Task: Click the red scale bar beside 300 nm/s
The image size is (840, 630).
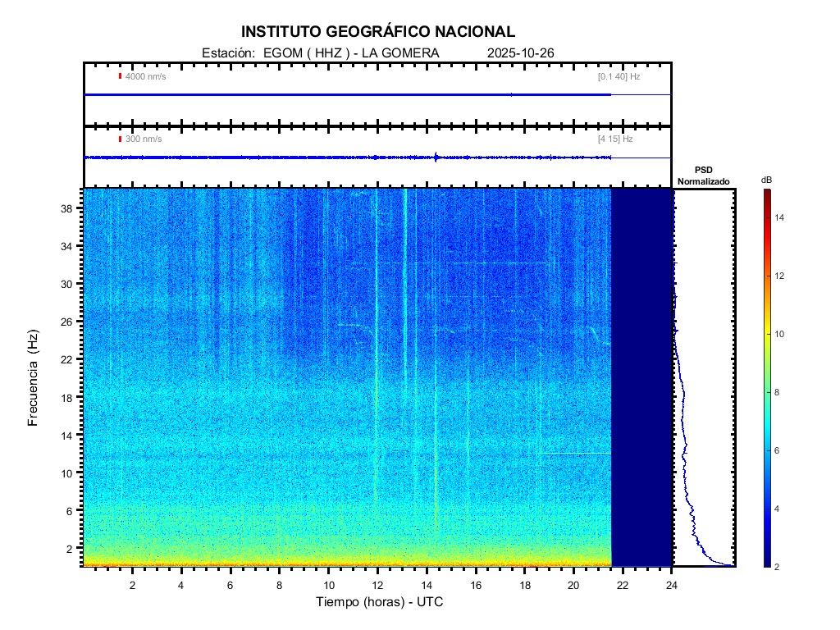Action: pos(120,139)
